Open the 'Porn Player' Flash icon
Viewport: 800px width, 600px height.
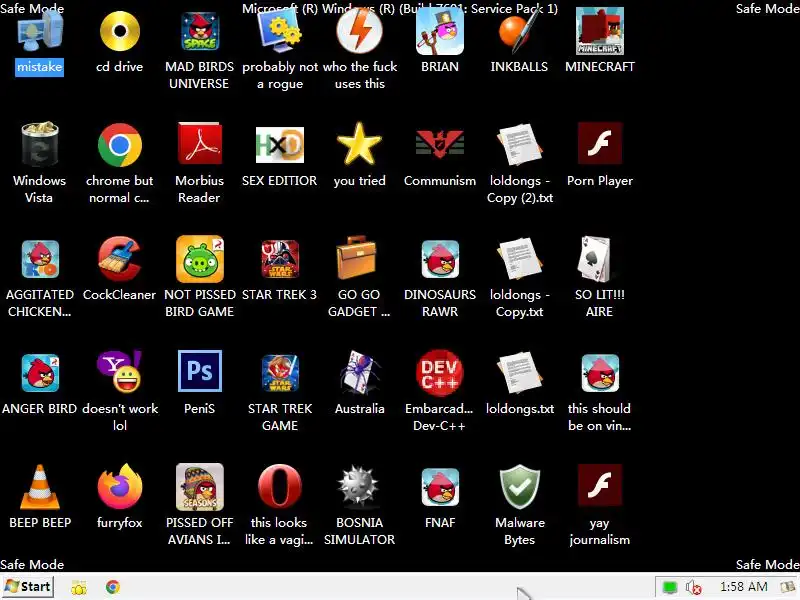[599, 144]
